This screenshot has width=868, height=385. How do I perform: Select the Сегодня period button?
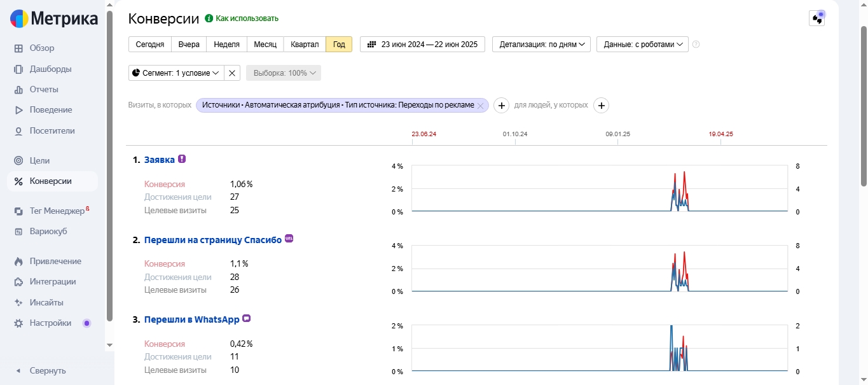(150, 45)
